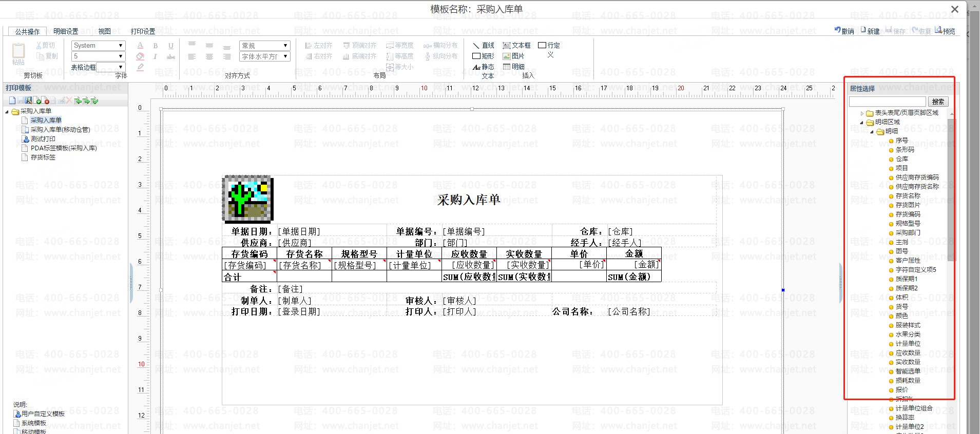Switch to the 公共操作 tab
The width and height of the screenshot is (980, 434).
[x=27, y=32]
